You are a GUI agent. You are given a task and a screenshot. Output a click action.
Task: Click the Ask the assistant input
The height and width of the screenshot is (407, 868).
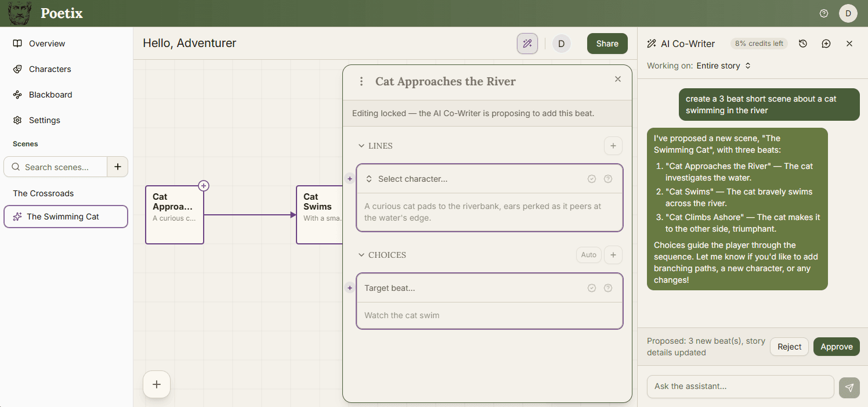coord(740,386)
